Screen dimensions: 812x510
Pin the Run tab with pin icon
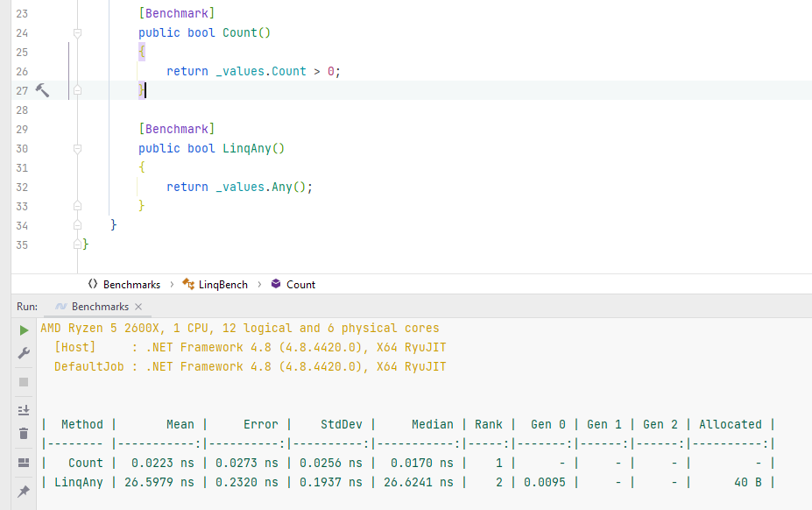coord(24,492)
